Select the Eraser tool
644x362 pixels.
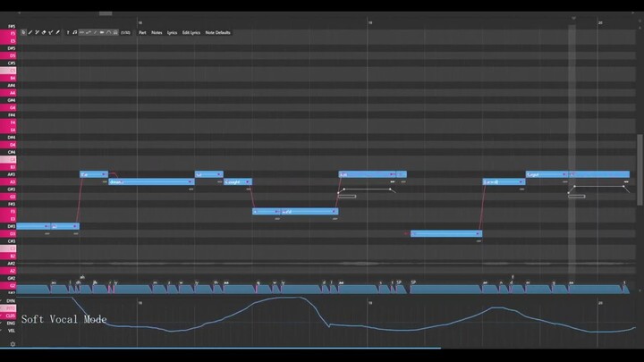pyautogui.click(x=44, y=32)
